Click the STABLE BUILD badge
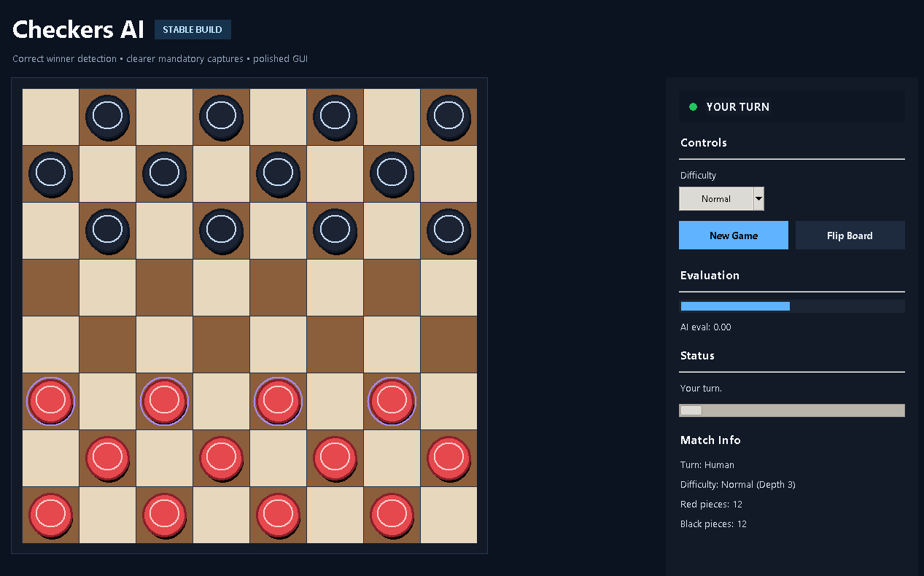 [x=193, y=30]
